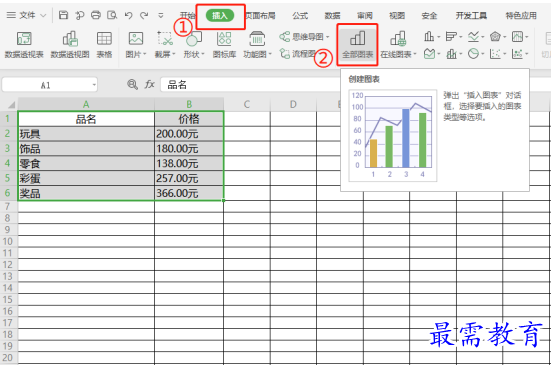The width and height of the screenshot is (551, 366).
Task: Open the Name Box dropdown showing A1
Action: pos(94,85)
